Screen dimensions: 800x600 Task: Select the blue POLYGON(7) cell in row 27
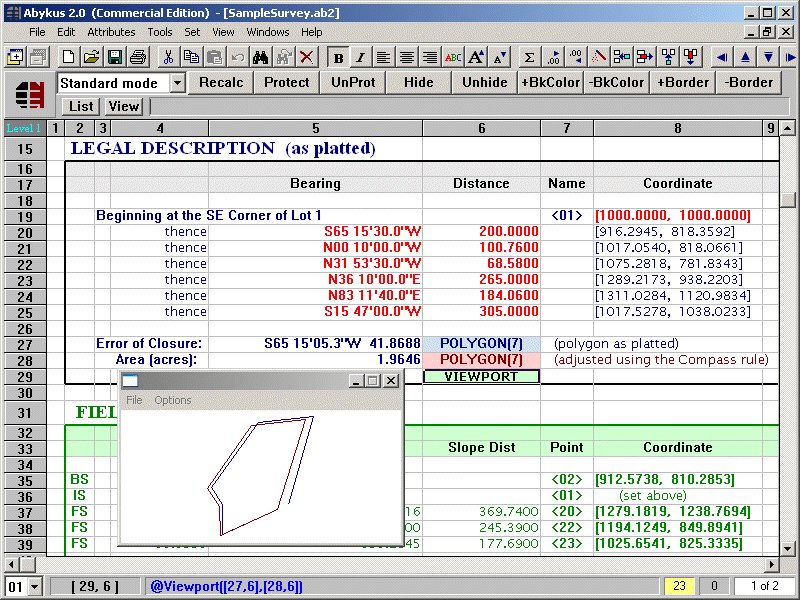(481, 344)
